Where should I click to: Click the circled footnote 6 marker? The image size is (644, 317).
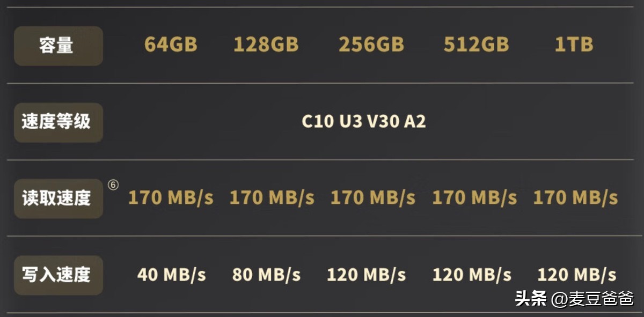[x=113, y=185]
